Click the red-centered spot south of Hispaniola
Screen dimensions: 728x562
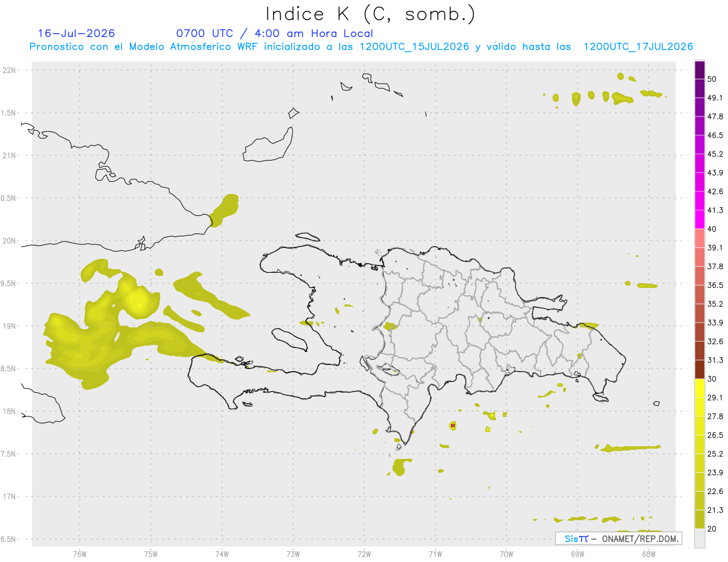pyautogui.click(x=453, y=426)
